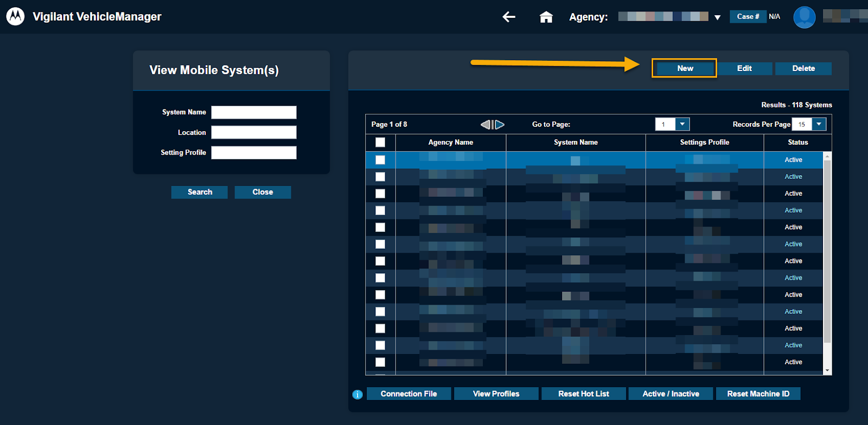
Task: Go back with the left arrow icon
Action: pyautogui.click(x=509, y=17)
